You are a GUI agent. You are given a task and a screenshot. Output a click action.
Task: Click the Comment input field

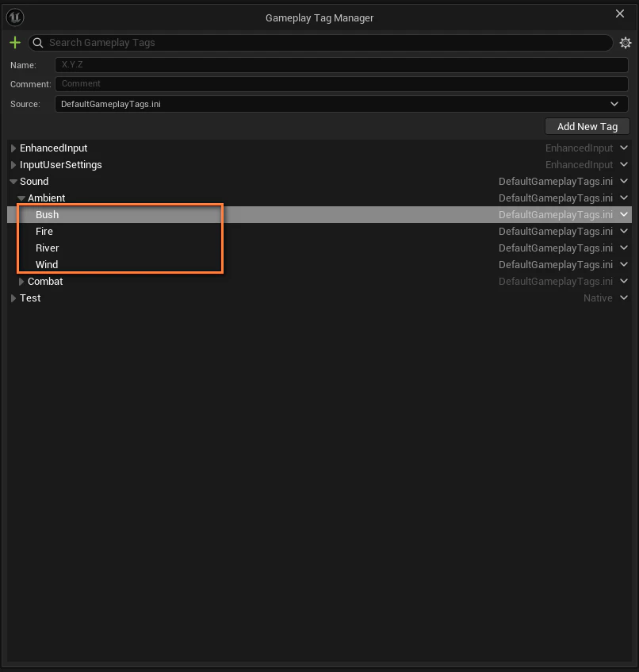pos(342,84)
